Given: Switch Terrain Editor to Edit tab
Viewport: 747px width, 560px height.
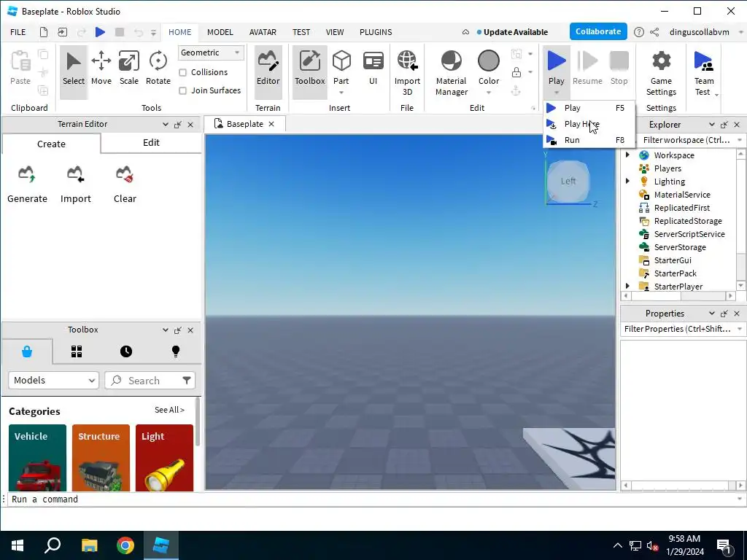Looking at the screenshot, I should 151,142.
